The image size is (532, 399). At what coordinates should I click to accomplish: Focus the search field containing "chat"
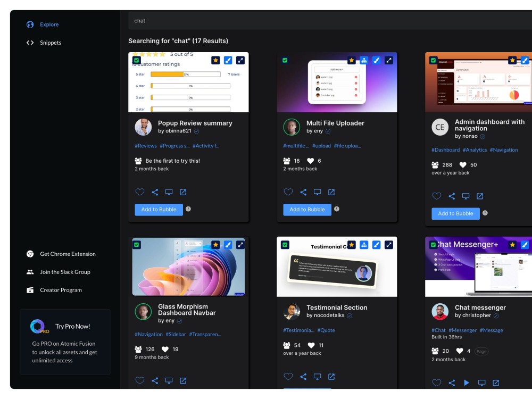pyautogui.click(x=330, y=21)
